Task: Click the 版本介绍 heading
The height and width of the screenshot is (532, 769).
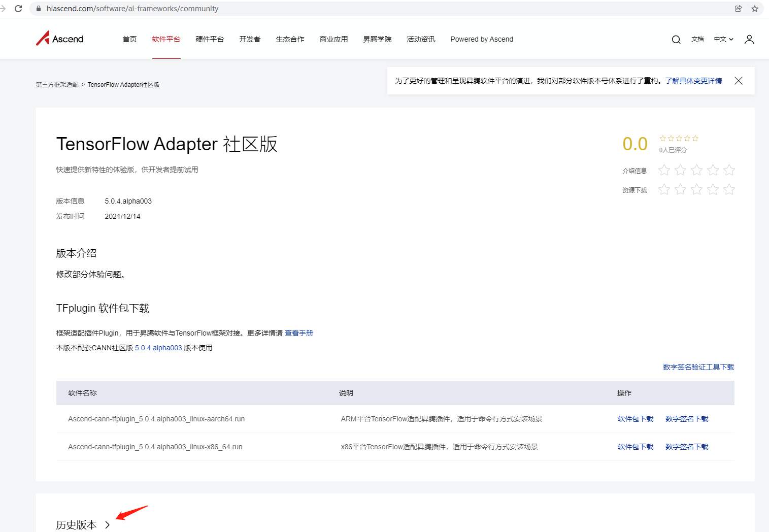Action: pyautogui.click(x=76, y=253)
